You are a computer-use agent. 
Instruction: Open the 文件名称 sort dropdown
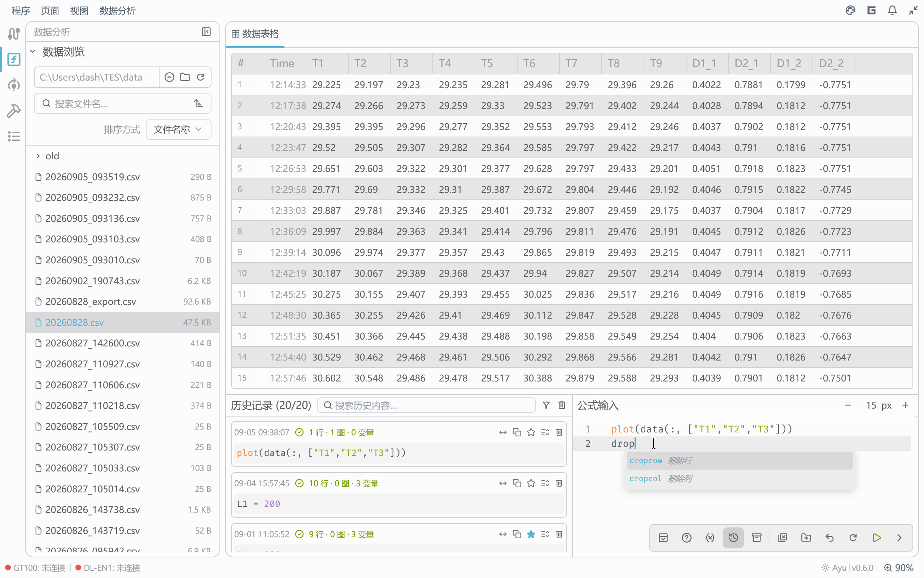coord(178,129)
